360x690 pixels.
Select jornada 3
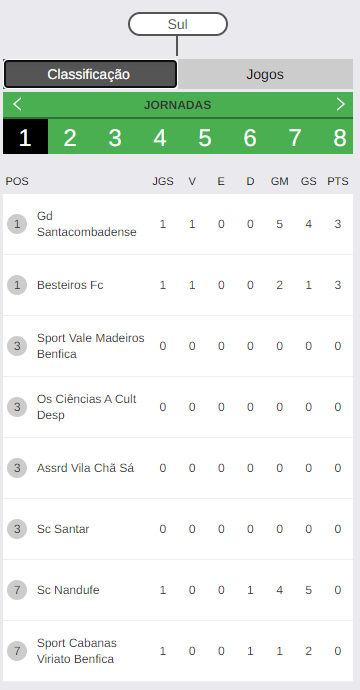click(115, 137)
